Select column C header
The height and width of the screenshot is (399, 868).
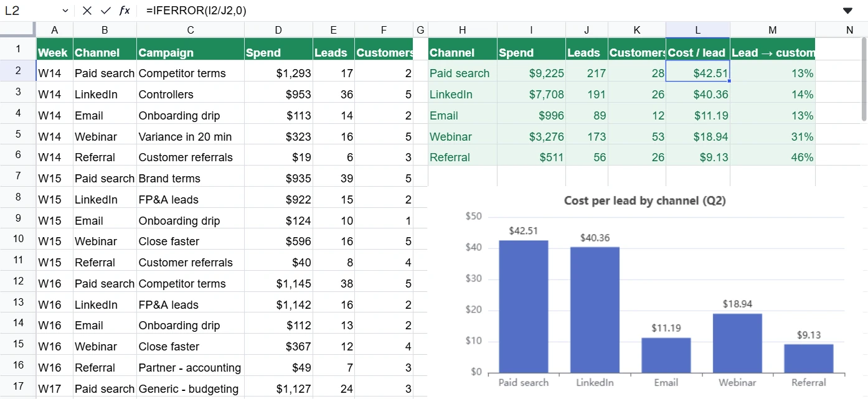191,30
